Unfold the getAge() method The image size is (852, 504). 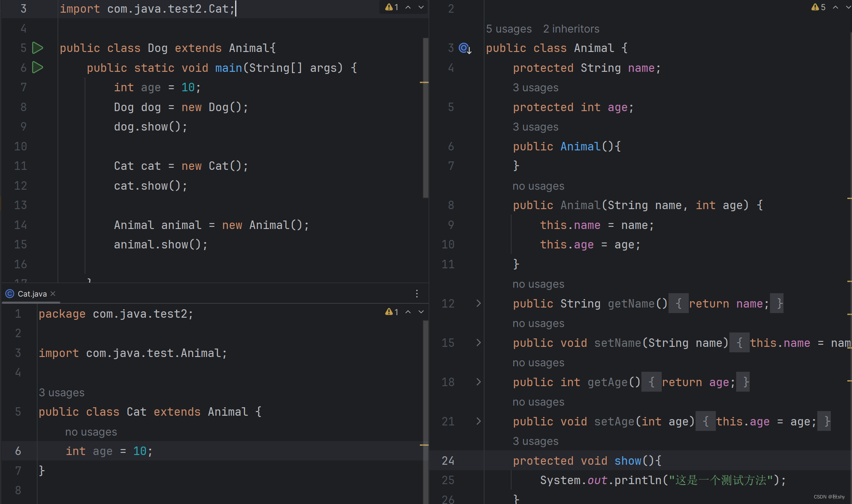(x=478, y=382)
